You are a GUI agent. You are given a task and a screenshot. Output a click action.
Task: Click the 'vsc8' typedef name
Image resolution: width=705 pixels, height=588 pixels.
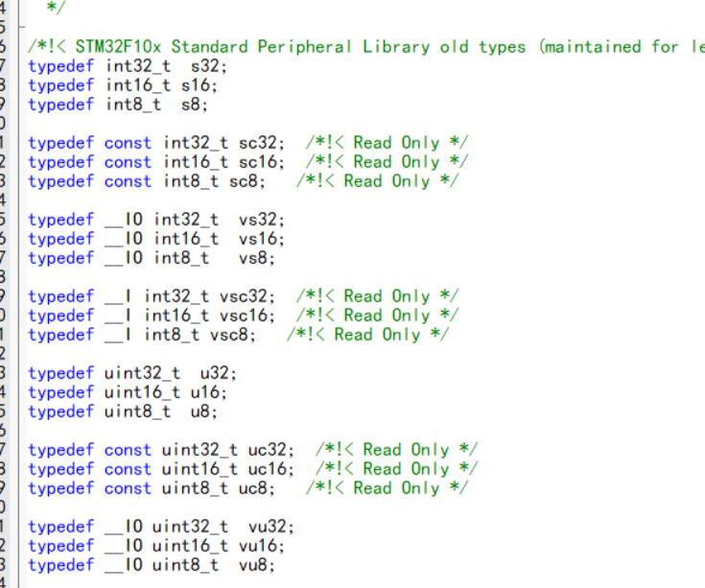pos(230,335)
